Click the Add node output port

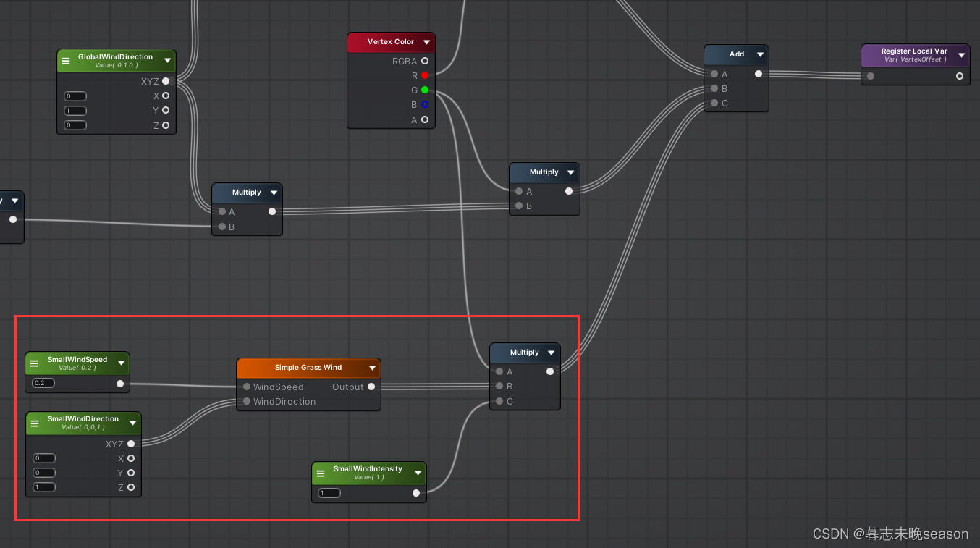pos(758,74)
